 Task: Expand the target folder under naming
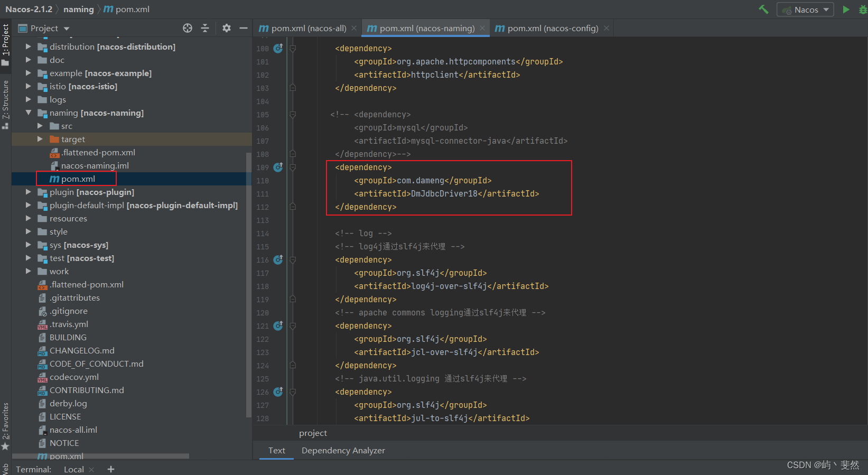[40, 139]
